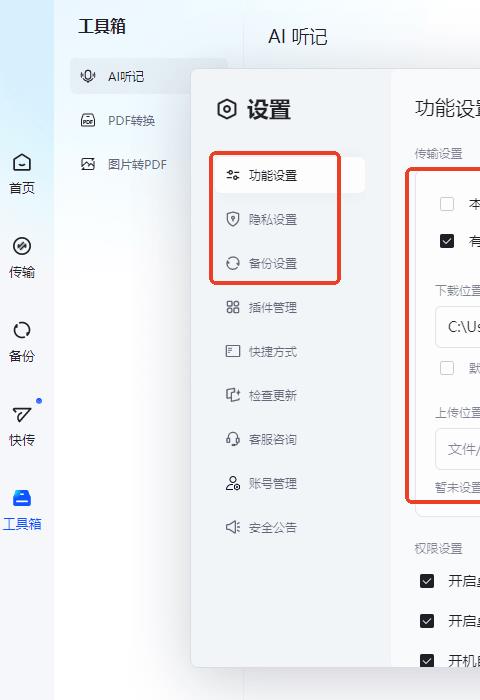Click the 快捷方式 window icon

[x=233, y=351]
